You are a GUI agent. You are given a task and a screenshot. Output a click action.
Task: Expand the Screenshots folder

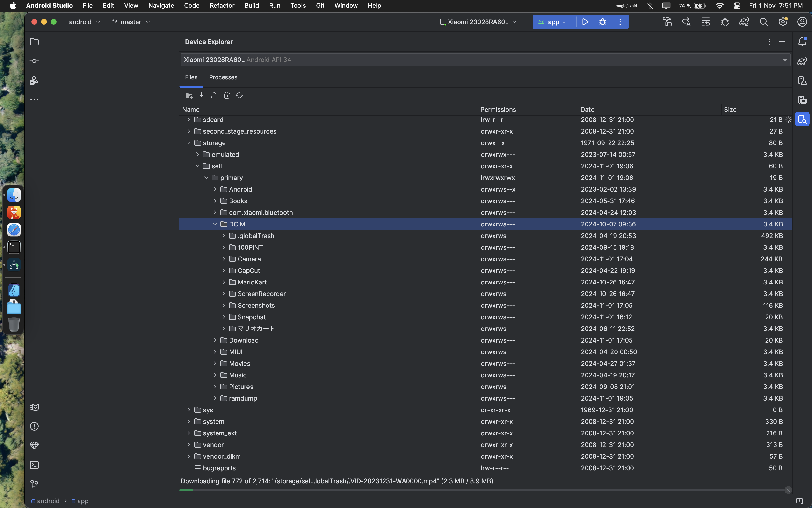[224, 305]
